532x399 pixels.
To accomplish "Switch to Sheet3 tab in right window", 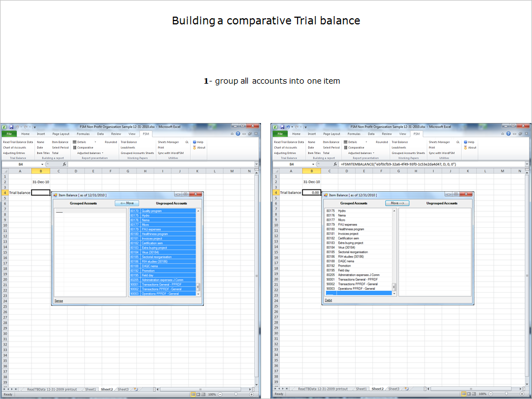I will 393,389.
